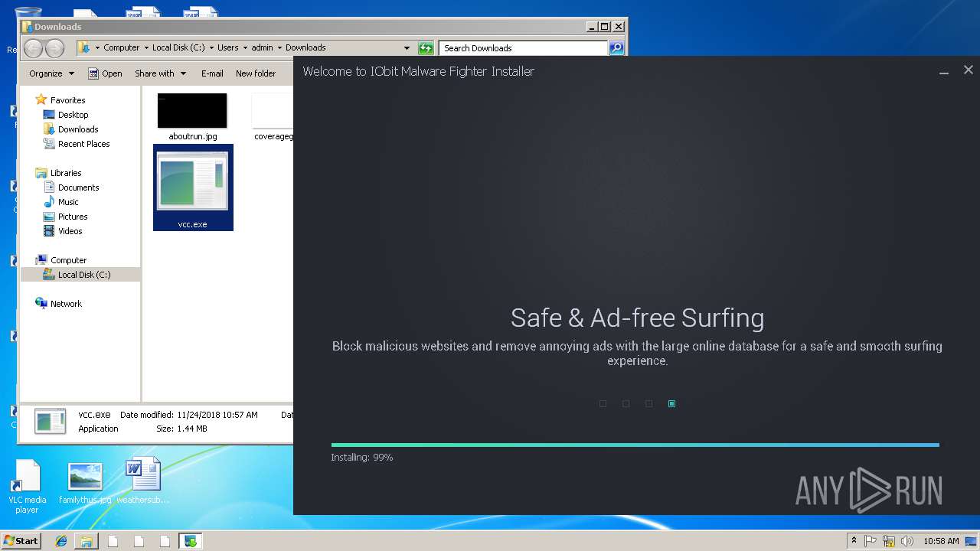Viewport: 980px width, 551px height.
Task: Open VLC media player desktop shortcut
Action: click(27, 487)
